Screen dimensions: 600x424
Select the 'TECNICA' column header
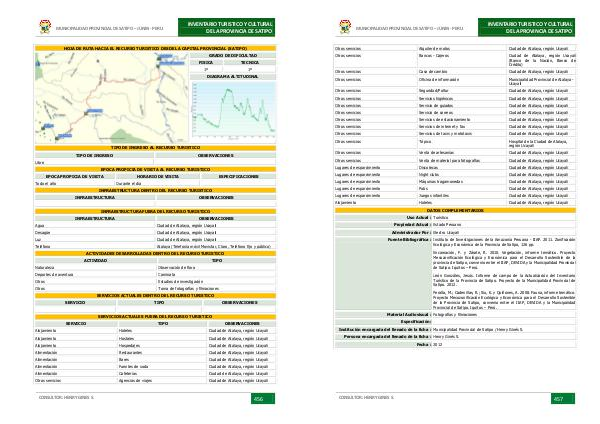coord(250,62)
